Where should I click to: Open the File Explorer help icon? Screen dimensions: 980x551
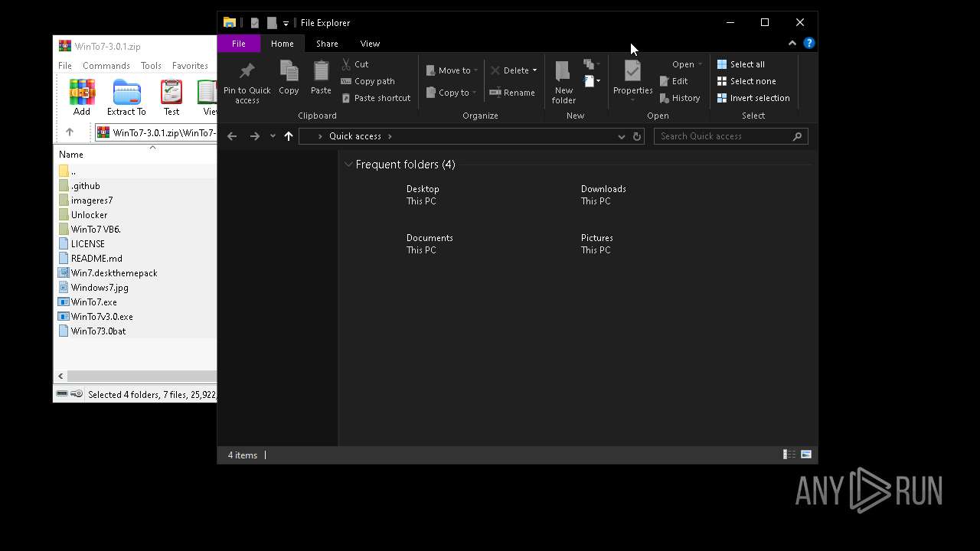(x=808, y=43)
